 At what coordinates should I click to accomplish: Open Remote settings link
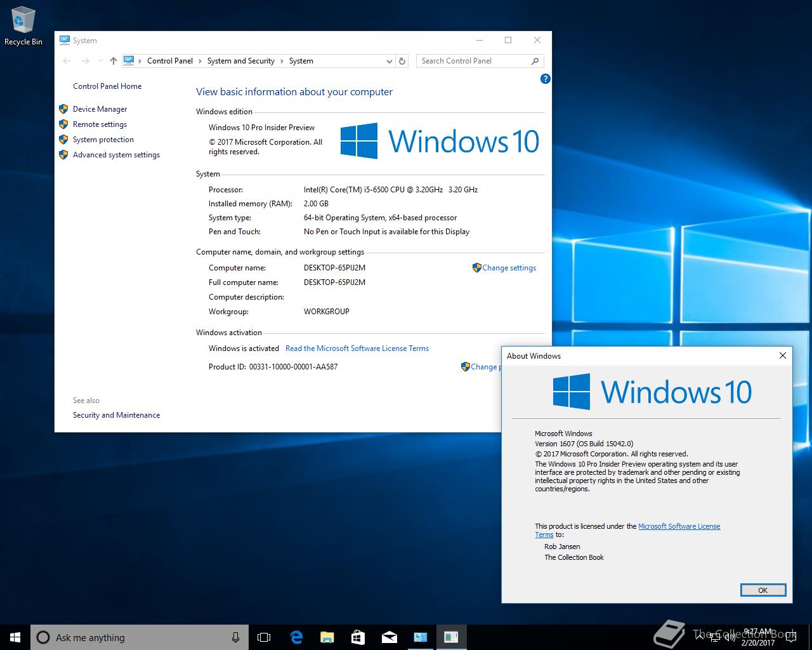point(100,124)
